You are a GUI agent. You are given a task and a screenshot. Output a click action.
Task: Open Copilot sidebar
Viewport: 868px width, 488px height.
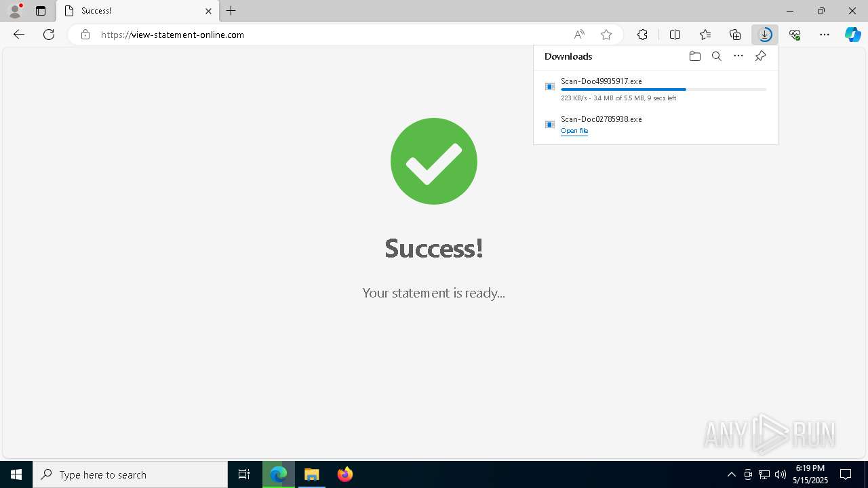click(853, 35)
